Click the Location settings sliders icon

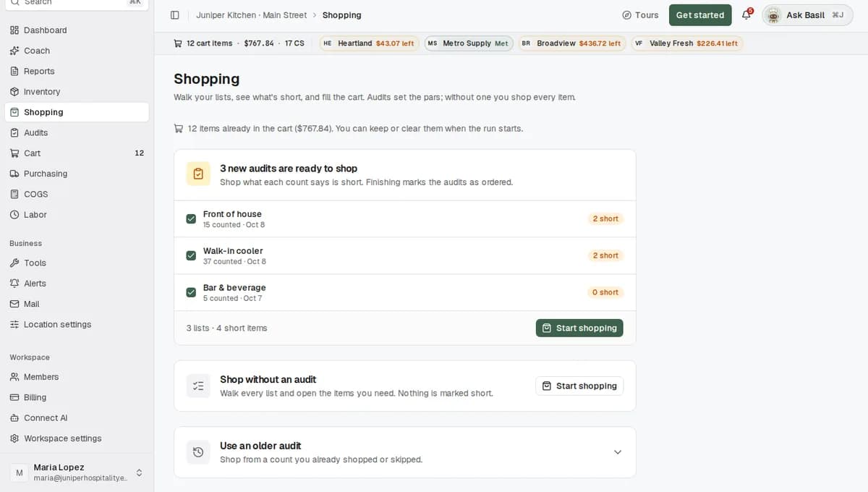pos(14,325)
